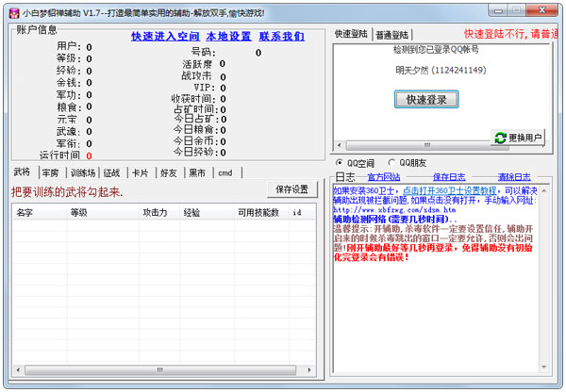Open the 训练场 tab
Screen dimensions: 566x392
tap(83, 172)
